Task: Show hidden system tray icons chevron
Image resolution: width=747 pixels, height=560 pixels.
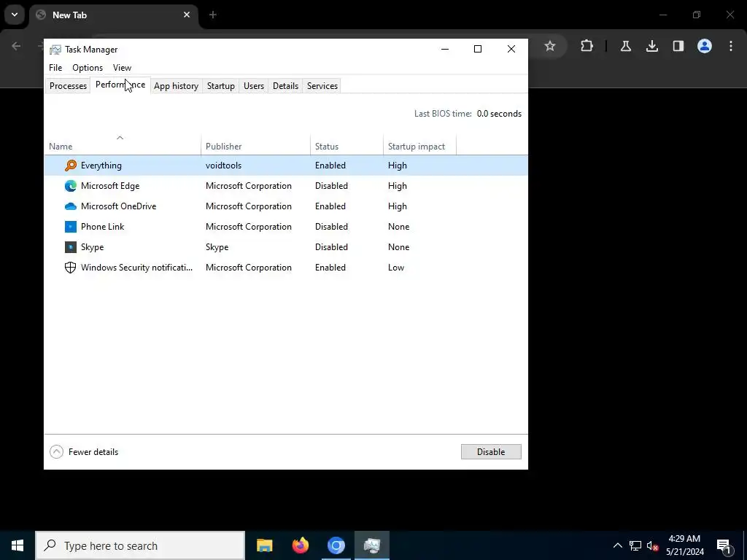Action: coord(617,545)
